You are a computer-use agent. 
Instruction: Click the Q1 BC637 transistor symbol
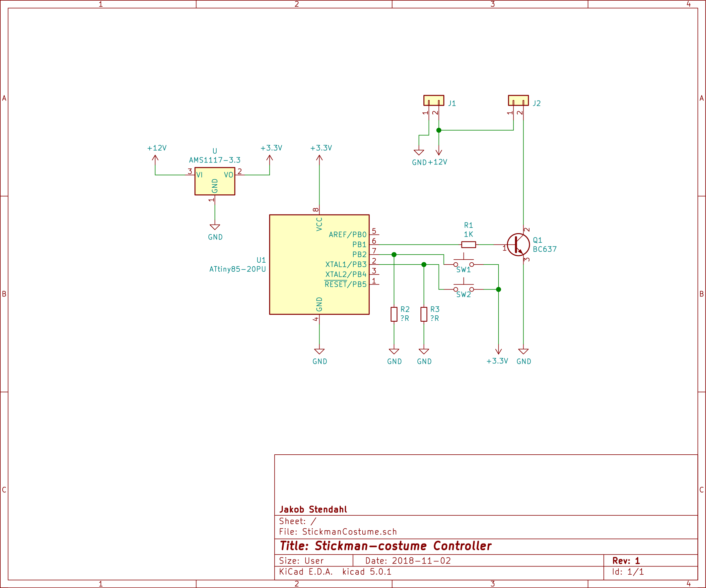pos(518,245)
